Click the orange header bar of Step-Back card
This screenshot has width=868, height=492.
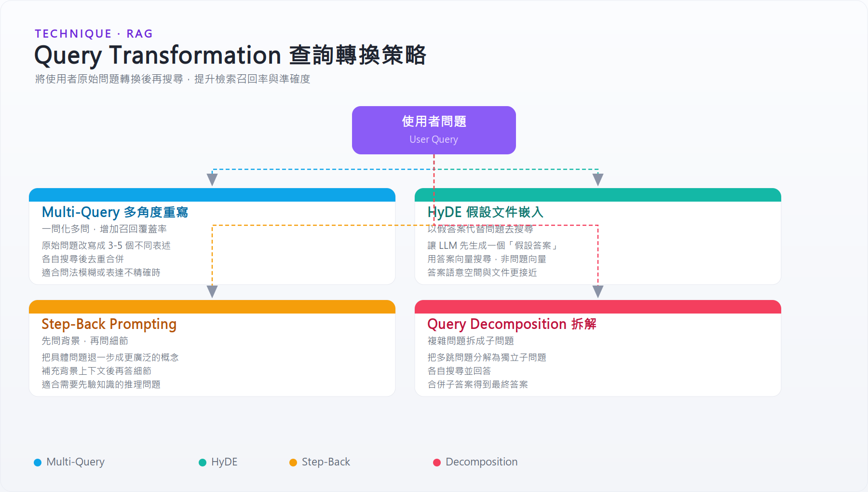(212, 307)
